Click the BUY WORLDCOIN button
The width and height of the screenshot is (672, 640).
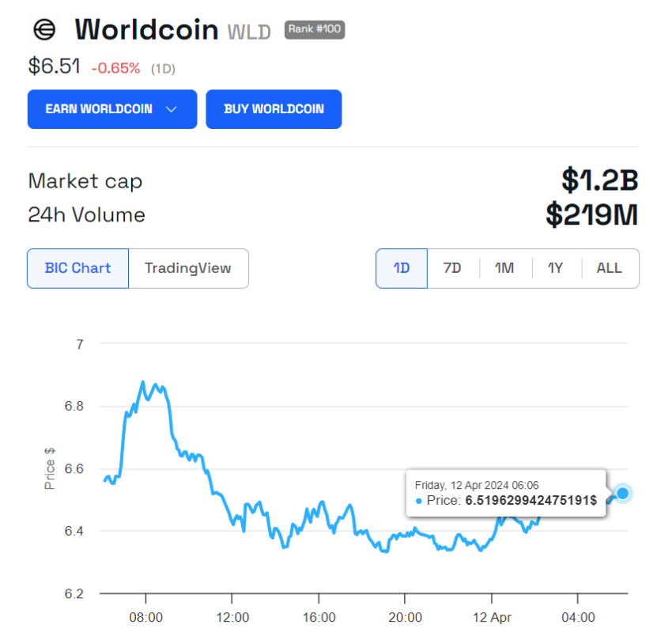pos(274,109)
